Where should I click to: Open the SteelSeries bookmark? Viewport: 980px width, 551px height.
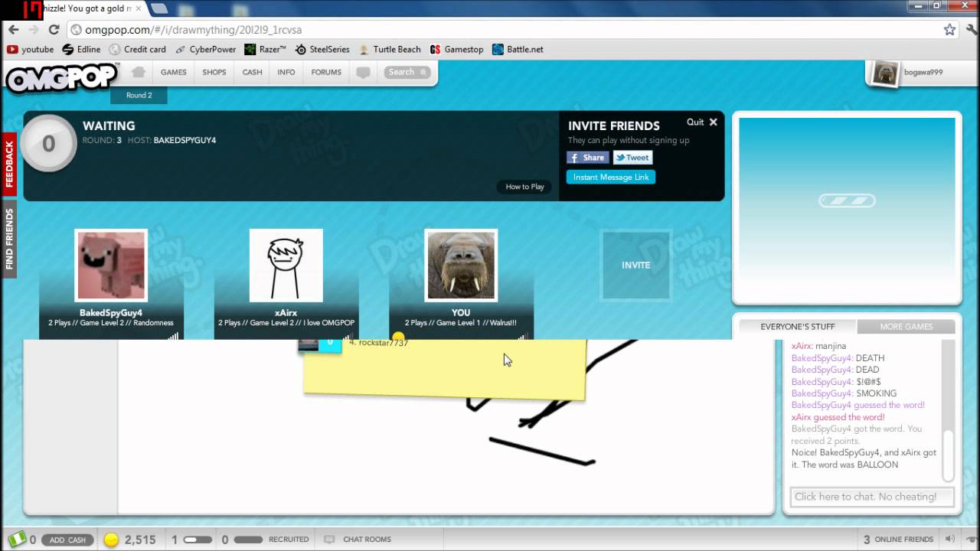(322, 49)
